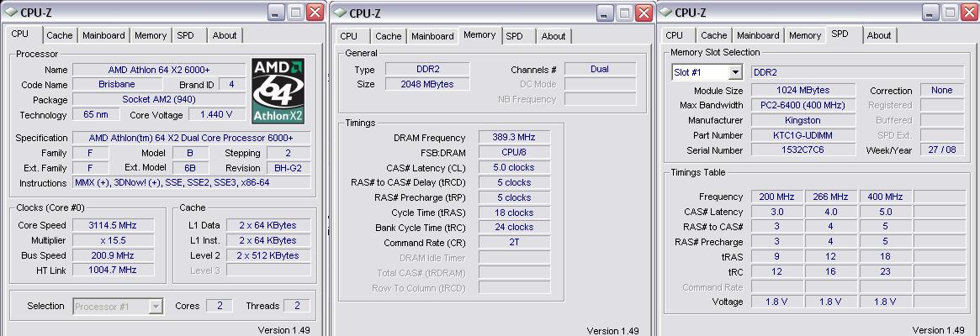Minimize the right CPU-Z window

click(x=930, y=12)
